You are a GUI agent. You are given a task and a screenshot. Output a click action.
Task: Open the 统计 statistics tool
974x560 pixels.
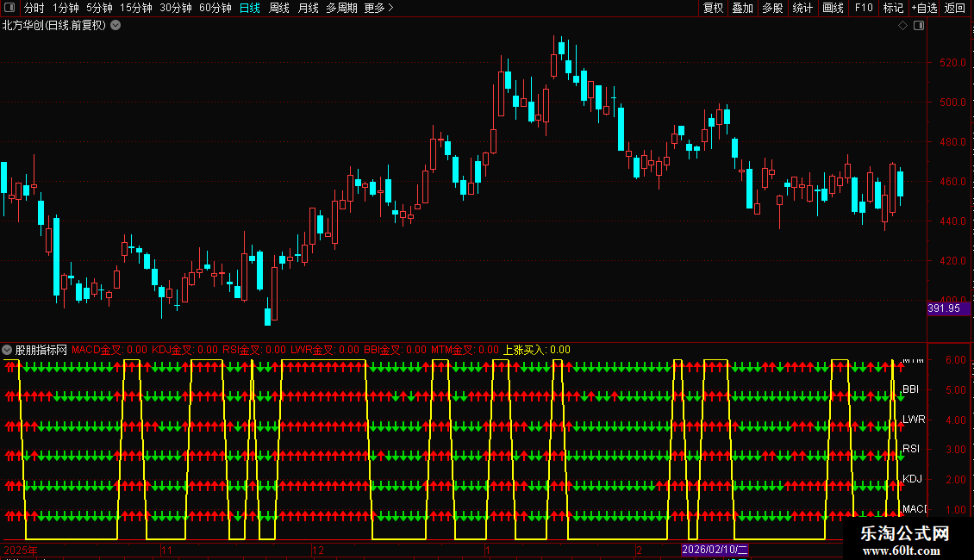pyautogui.click(x=802, y=8)
